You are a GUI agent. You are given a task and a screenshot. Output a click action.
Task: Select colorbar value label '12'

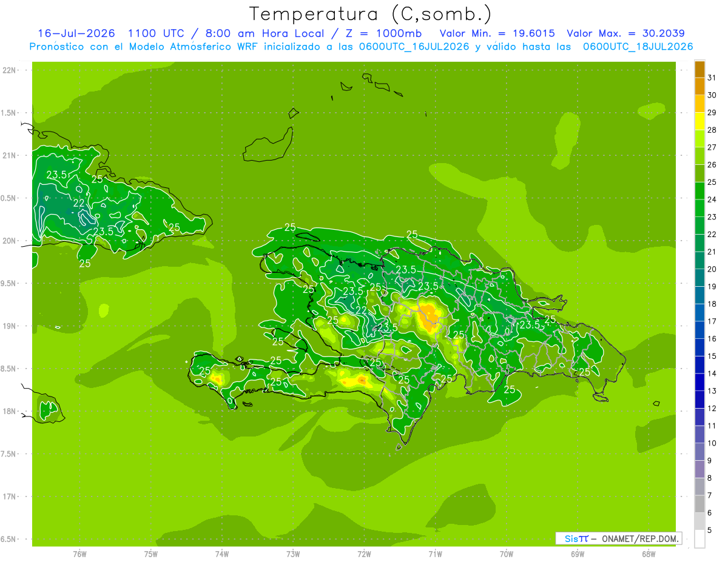coord(712,409)
